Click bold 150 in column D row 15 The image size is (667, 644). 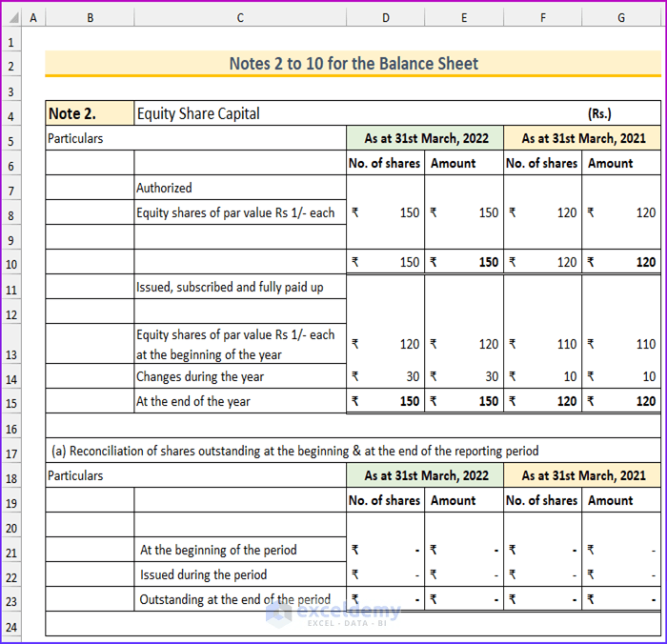(409, 401)
